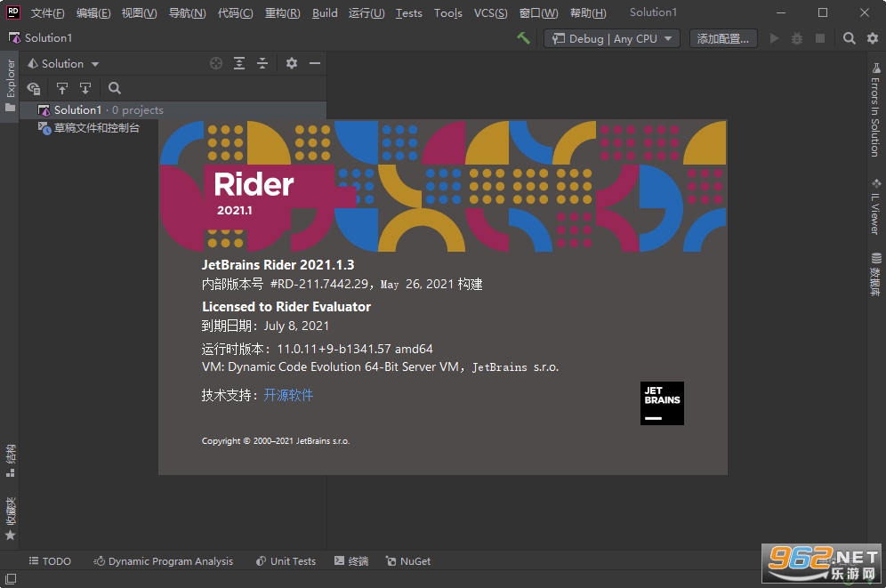Screen dimensions: 886x588
Task: Click the green Build Solution hammer icon
Action: pos(523,38)
